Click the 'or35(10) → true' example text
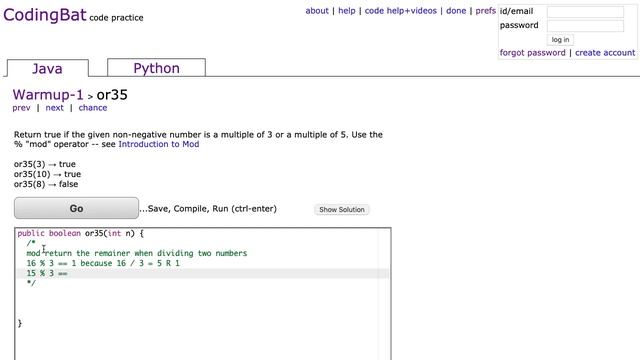The image size is (640, 360). pyautogui.click(x=47, y=174)
